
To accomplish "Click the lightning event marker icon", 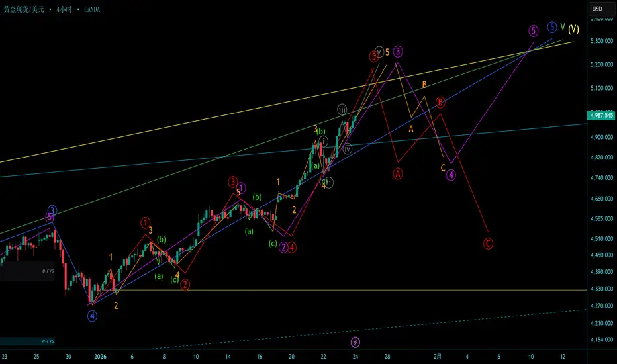I will point(355,342).
